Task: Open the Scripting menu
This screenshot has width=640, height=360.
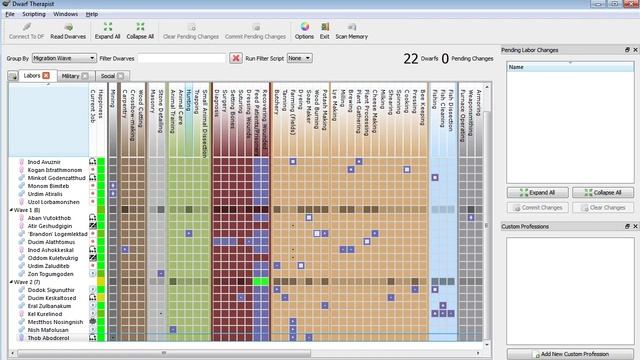Action: tap(34, 14)
